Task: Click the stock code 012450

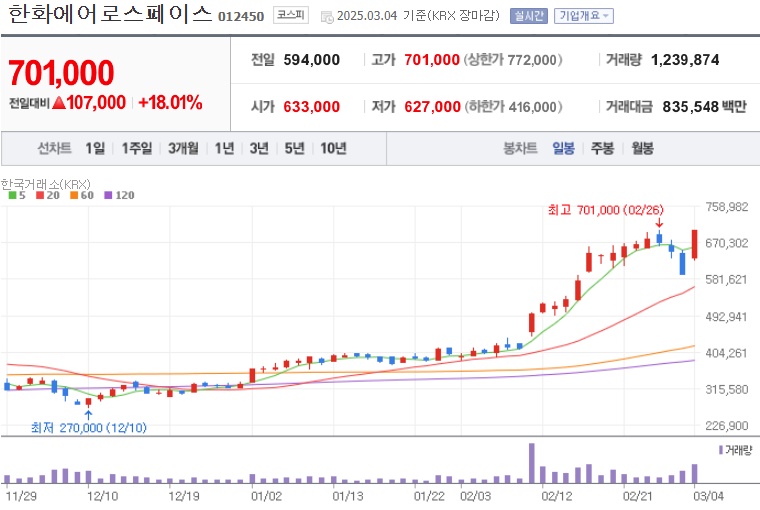Action: tap(241, 17)
